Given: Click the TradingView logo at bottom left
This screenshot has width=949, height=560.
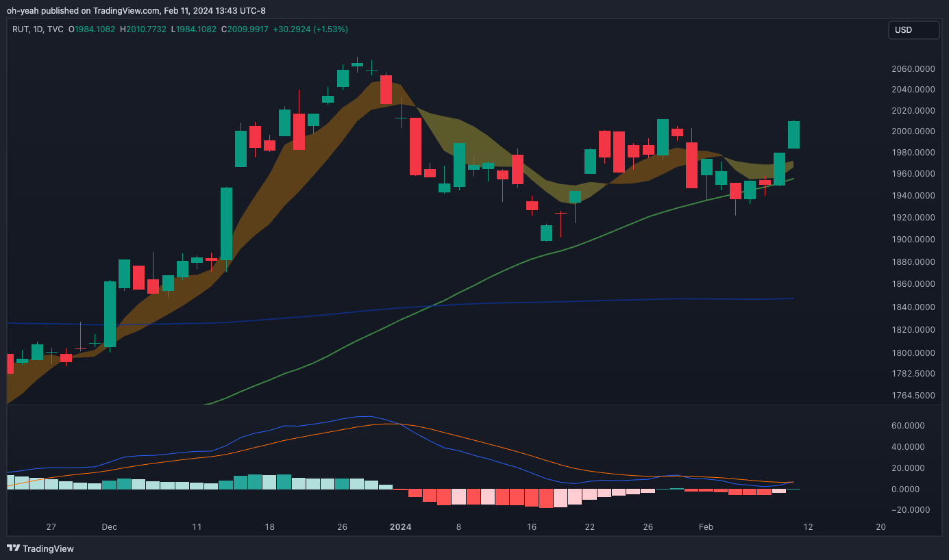Looking at the screenshot, I should click(40, 548).
